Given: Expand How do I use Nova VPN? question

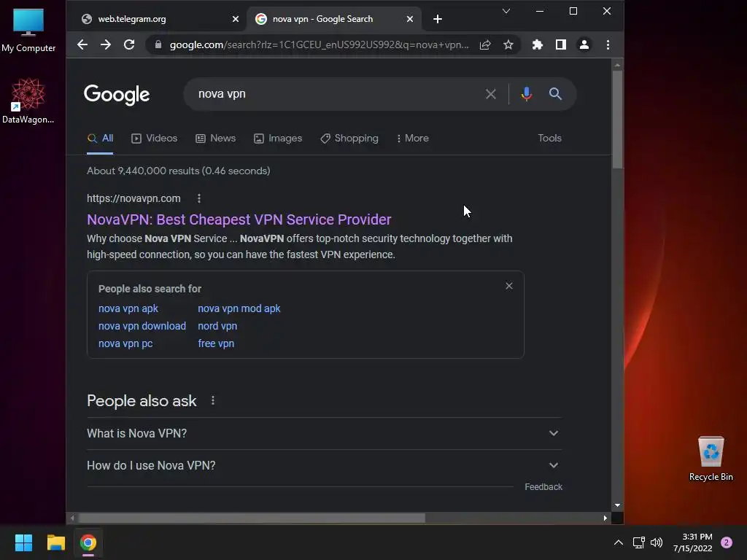Looking at the screenshot, I should [x=325, y=465].
